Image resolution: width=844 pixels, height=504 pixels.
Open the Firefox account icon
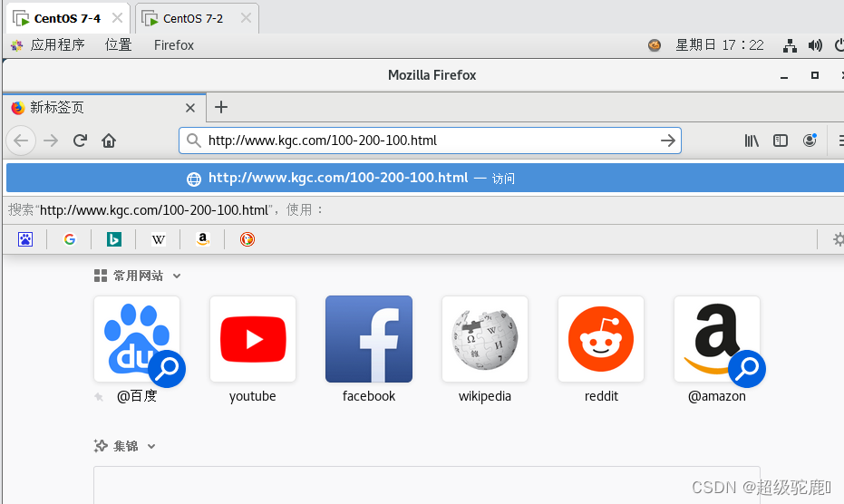(810, 141)
